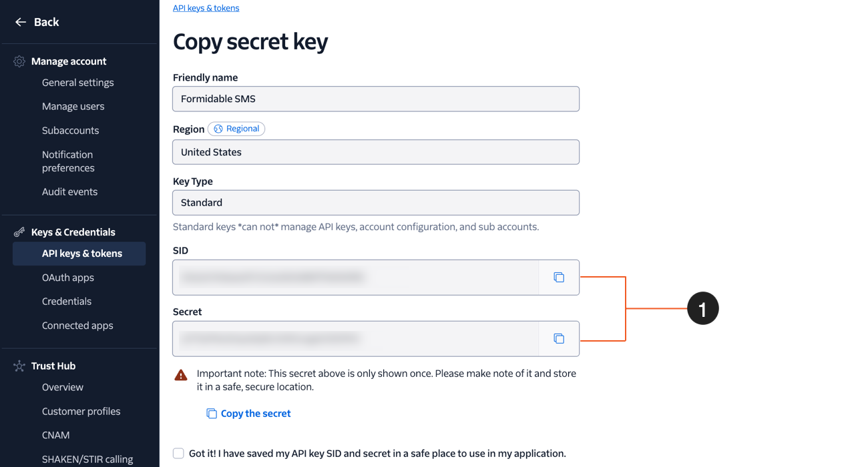Select OAuth apps in the sidebar
The width and height of the screenshot is (868, 467).
tap(68, 278)
